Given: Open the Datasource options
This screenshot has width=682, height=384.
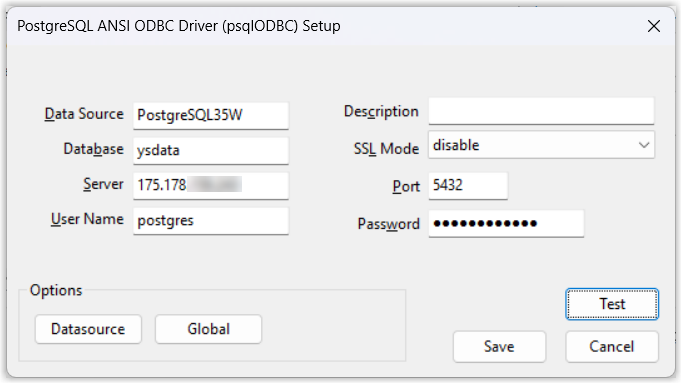Looking at the screenshot, I should (x=88, y=329).
